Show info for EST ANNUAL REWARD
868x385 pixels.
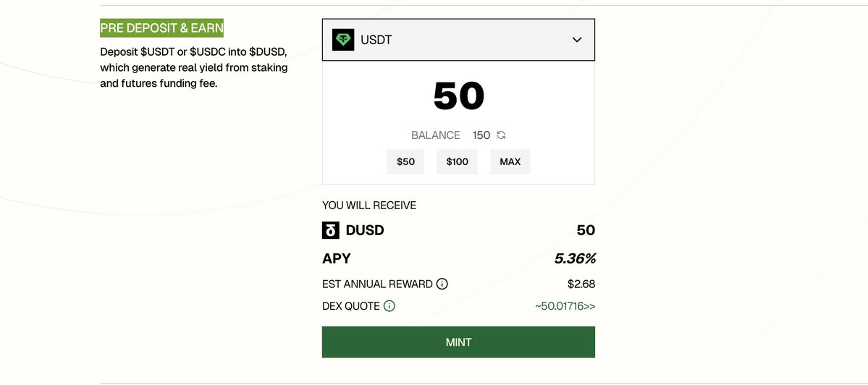click(x=442, y=284)
